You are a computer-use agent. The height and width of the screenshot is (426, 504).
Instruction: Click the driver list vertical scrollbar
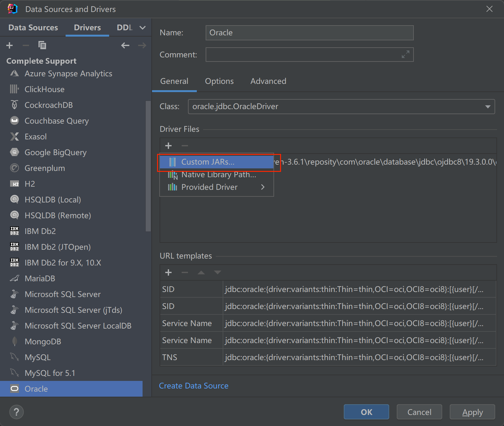tap(148, 166)
